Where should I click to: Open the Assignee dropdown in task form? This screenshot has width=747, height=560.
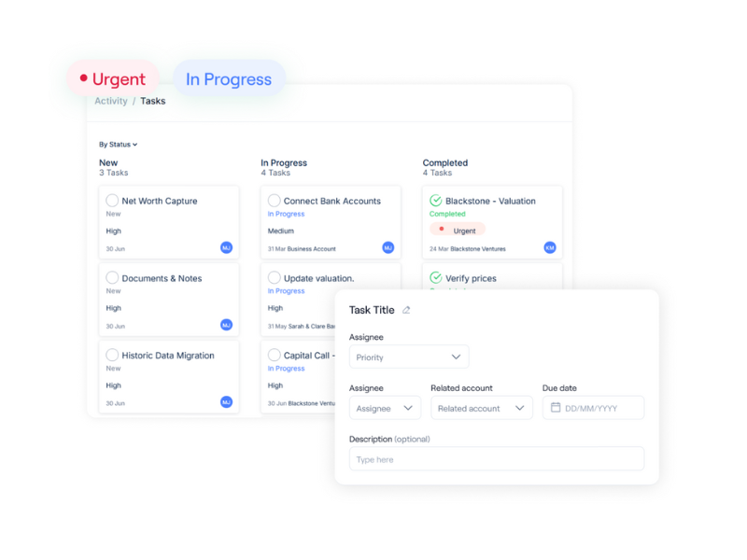tap(385, 408)
